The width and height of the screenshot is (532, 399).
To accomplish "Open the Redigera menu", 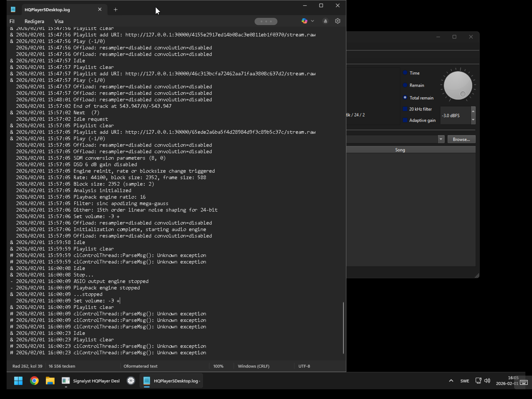I will (34, 21).
